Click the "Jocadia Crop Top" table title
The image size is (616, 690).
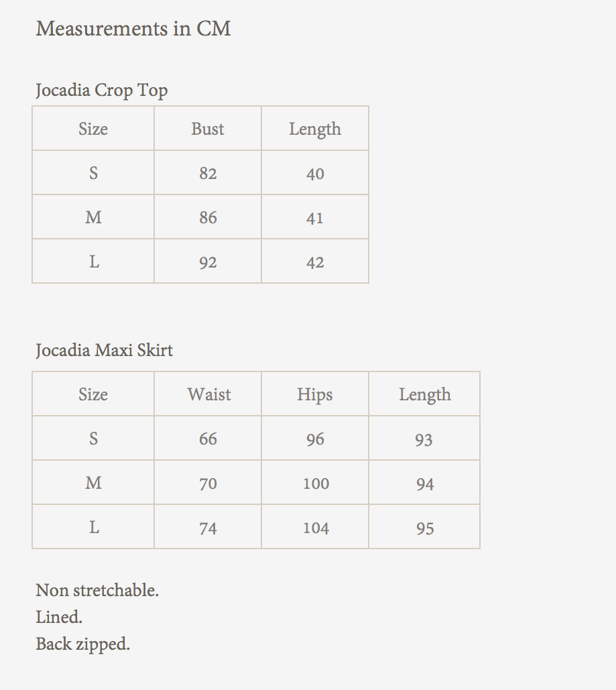pos(102,90)
